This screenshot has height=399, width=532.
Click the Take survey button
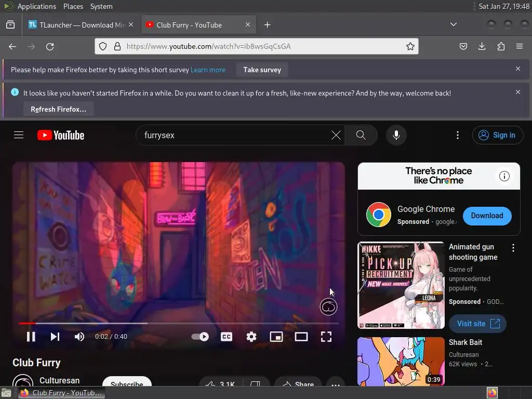[262, 70]
